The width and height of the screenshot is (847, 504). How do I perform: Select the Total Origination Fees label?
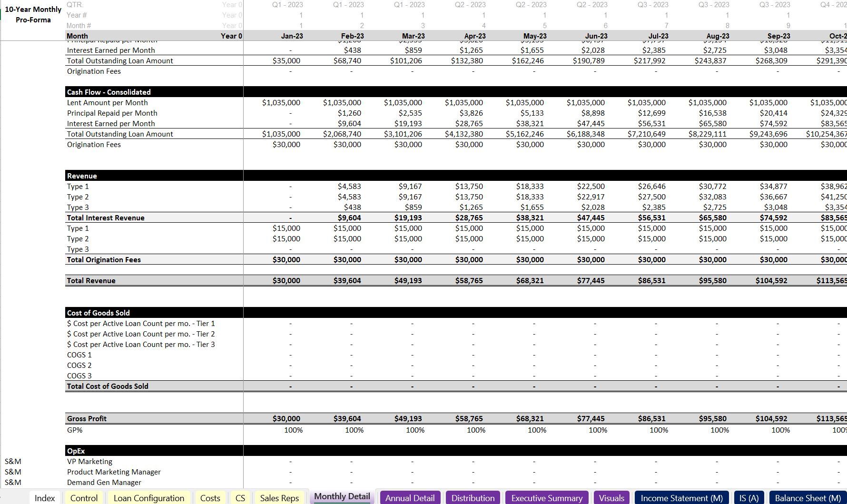[104, 259]
